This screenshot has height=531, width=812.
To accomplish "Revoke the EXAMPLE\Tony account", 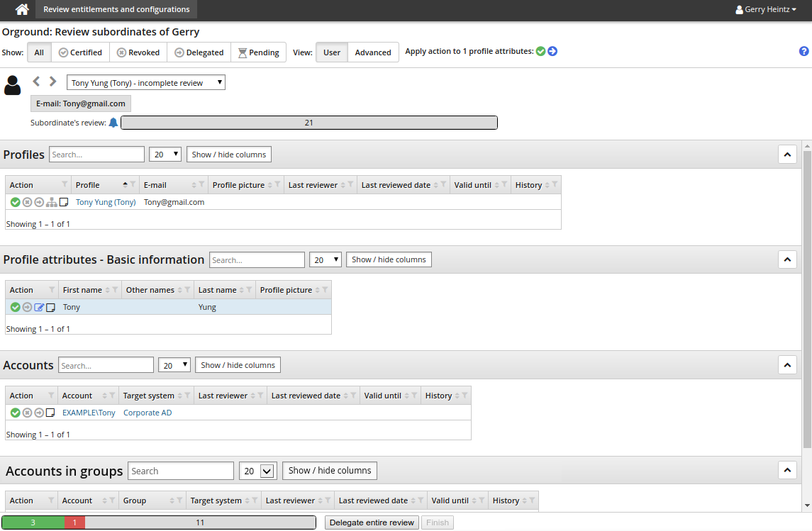I will point(27,413).
